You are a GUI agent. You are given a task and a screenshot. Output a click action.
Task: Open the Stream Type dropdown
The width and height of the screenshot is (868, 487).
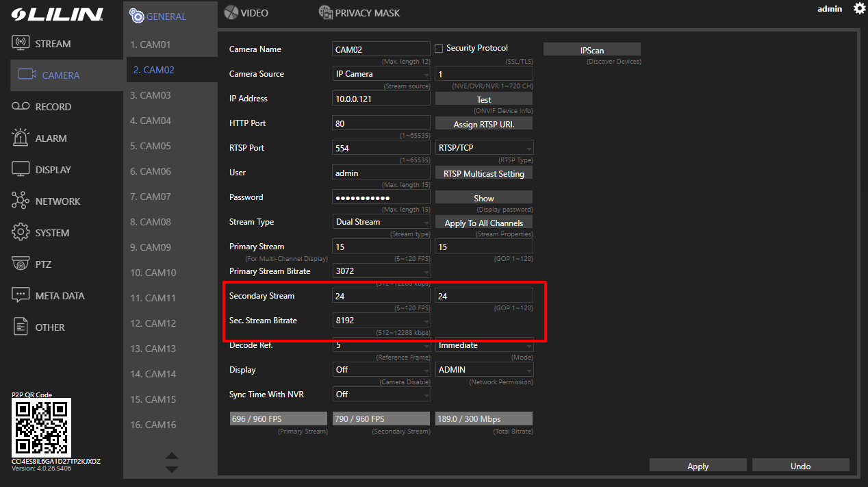(381, 222)
